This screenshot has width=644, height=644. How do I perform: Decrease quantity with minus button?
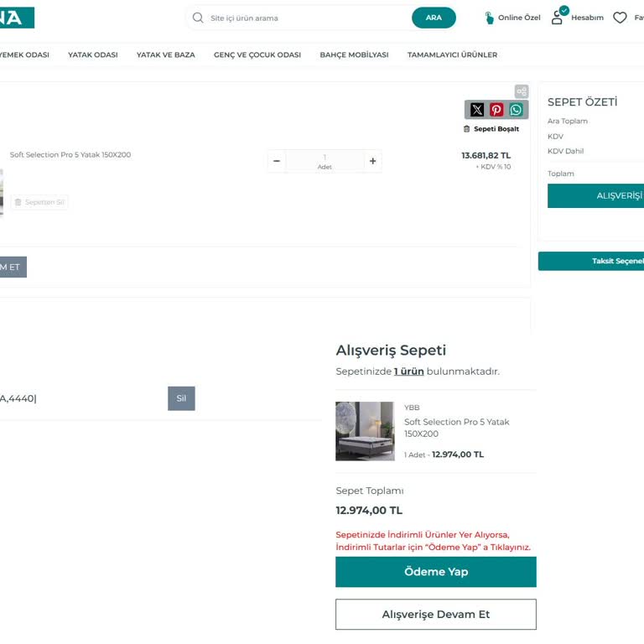click(x=277, y=161)
